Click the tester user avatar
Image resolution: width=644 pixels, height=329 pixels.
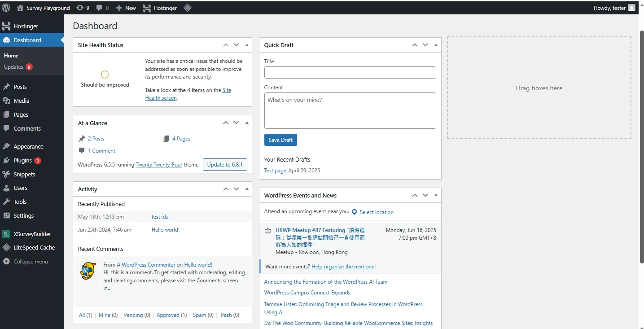pyautogui.click(x=631, y=8)
